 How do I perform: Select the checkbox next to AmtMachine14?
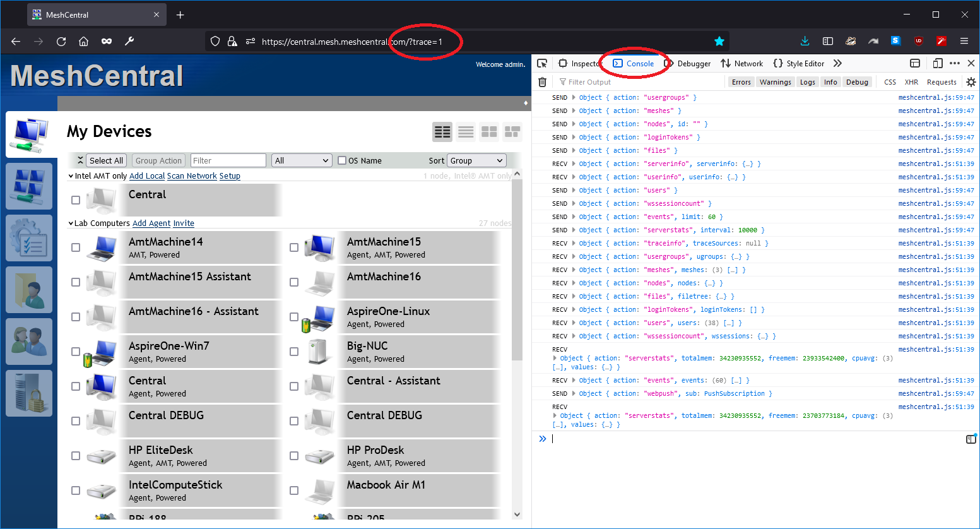[76, 247]
